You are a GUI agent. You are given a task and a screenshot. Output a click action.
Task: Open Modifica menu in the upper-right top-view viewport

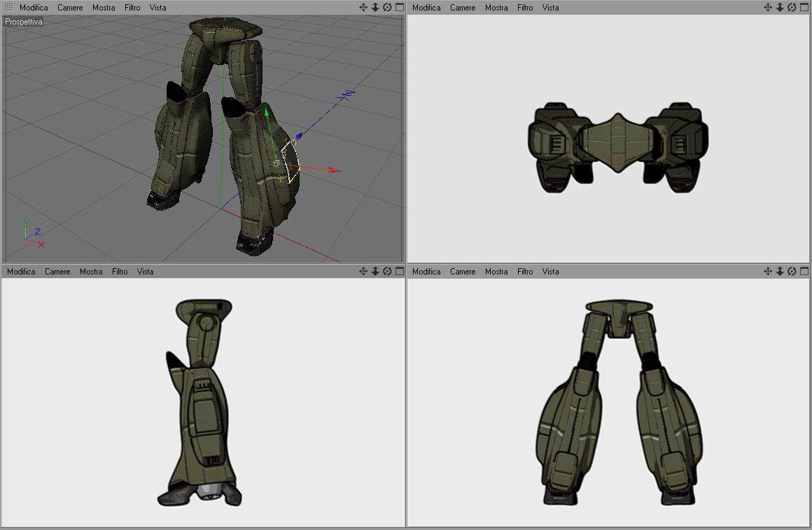(x=426, y=7)
